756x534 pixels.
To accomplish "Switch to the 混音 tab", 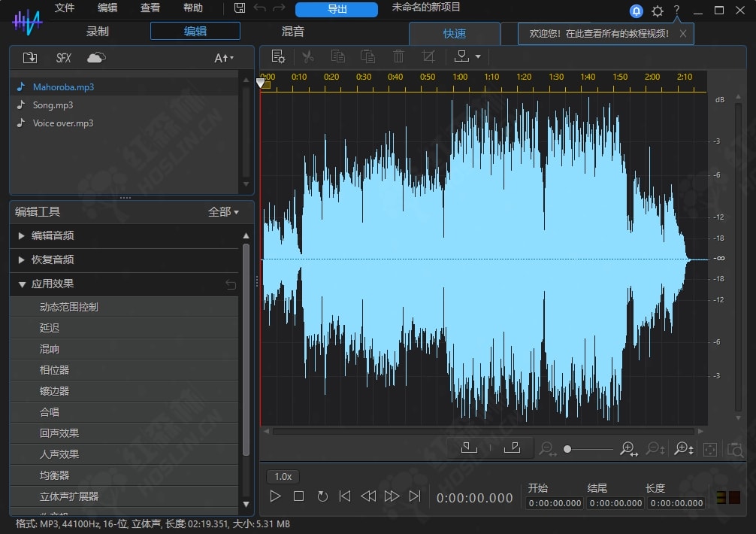I will (x=293, y=32).
